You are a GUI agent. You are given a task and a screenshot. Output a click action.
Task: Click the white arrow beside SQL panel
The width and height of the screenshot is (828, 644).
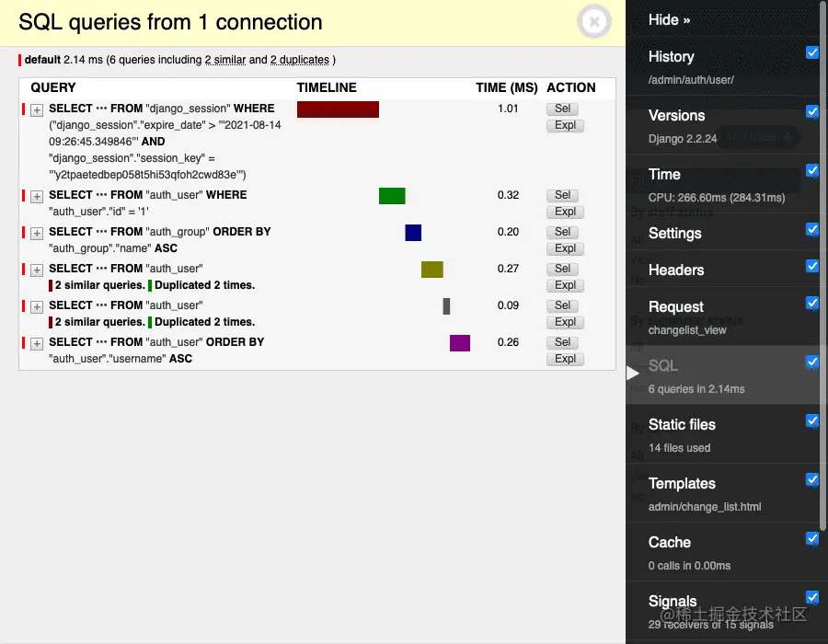633,374
